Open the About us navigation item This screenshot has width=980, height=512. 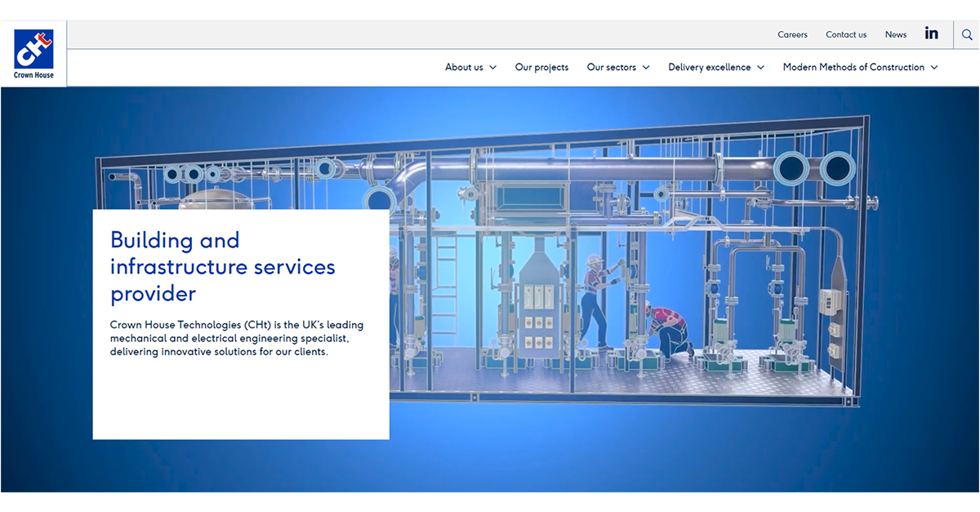point(464,67)
